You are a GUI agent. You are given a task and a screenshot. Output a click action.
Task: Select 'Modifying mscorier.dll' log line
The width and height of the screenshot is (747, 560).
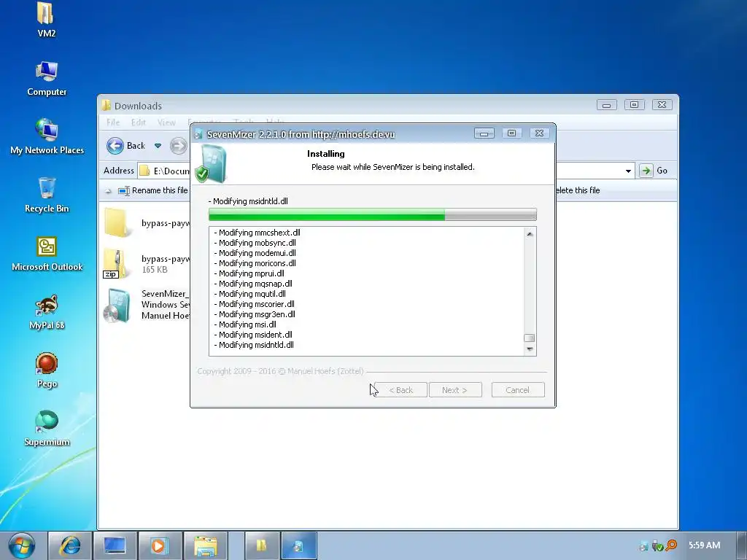click(255, 304)
